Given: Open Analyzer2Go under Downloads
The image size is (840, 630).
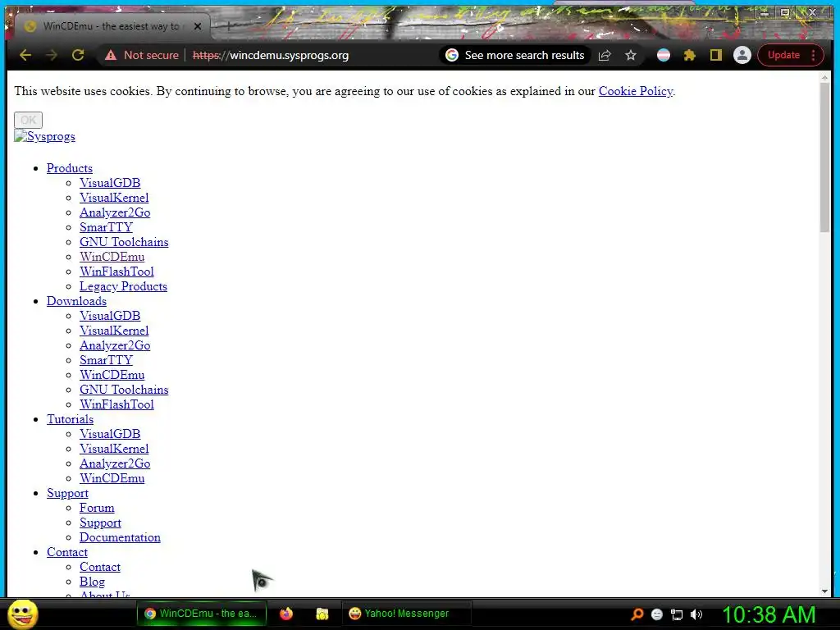Looking at the screenshot, I should tap(115, 345).
